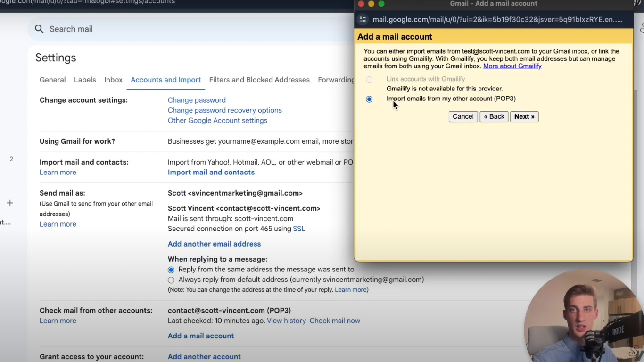This screenshot has height=362, width=644.
Task: Click the Add a mail account heading
Action: pyautogui.click(x=395, y=37)
